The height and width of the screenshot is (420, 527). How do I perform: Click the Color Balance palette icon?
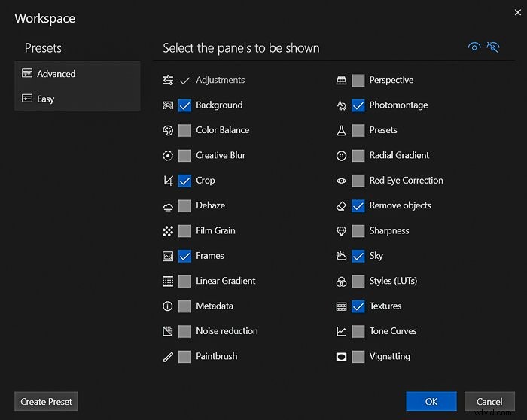coord(168,130)
